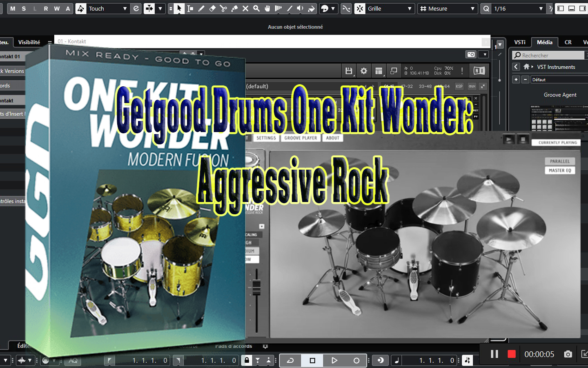The width and height of the screenshot is (588, 368).
Task: Toggle global Solo S button
Action: point(24,9)
